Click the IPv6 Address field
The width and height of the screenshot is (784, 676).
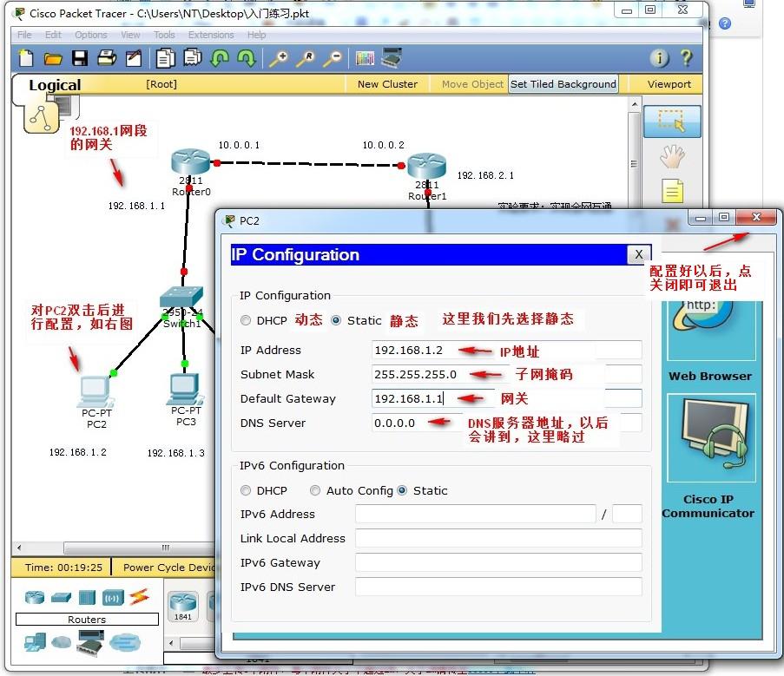[x=476, y=514]
